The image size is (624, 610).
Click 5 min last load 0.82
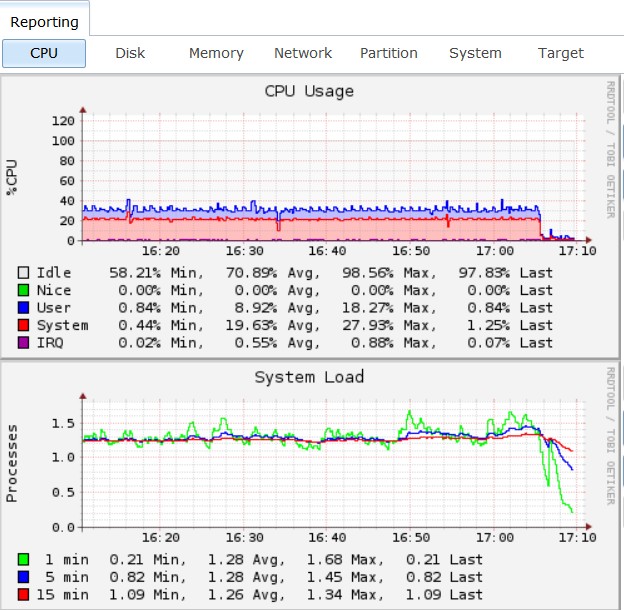[x=423, y=577]
